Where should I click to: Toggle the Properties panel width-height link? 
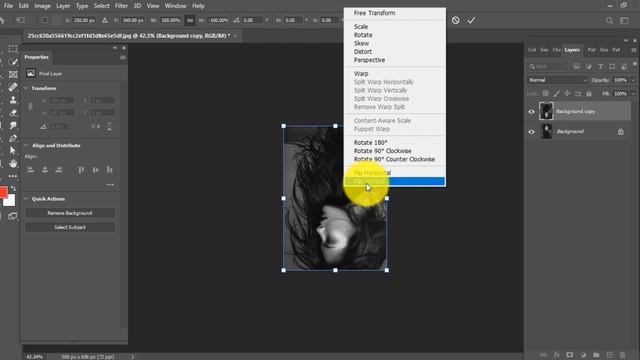pos(30,107)
